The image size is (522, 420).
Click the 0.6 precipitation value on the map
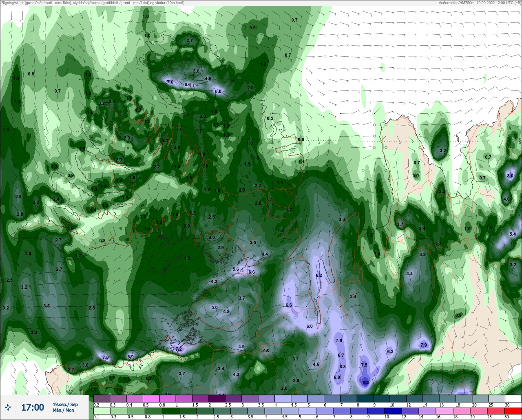[x=301, y=140]
